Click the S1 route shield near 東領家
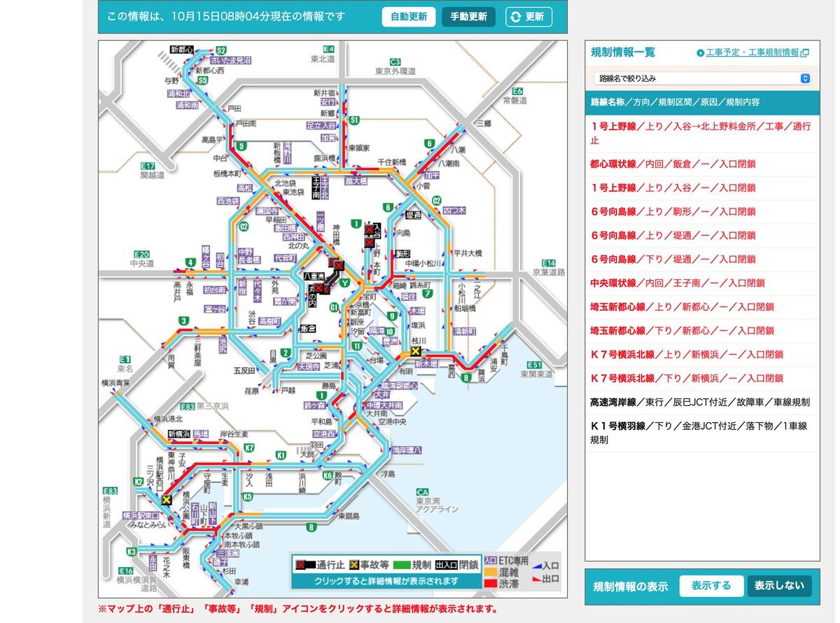 [x=354, y=120]
